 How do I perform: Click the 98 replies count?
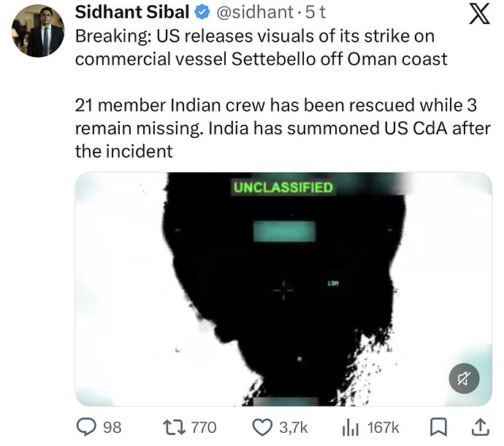tap(112, 428)
